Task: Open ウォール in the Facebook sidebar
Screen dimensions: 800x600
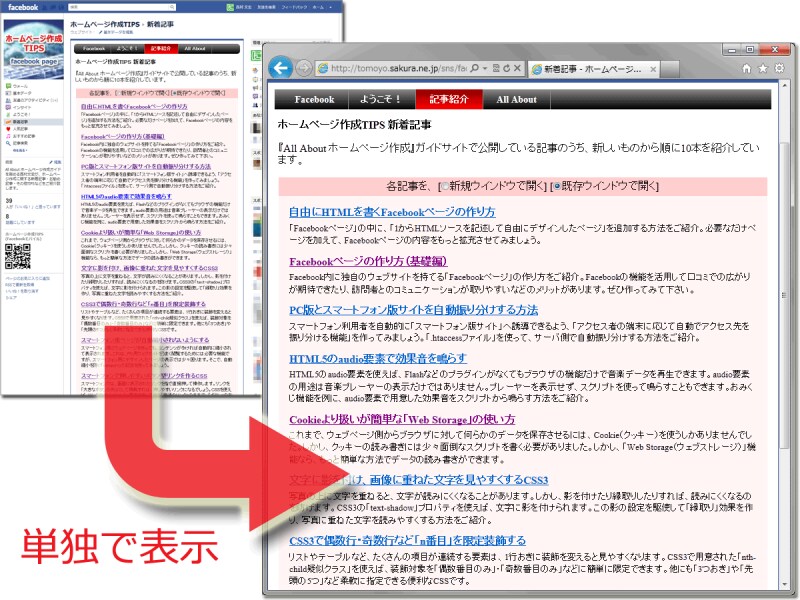Action: pos(18,86)
